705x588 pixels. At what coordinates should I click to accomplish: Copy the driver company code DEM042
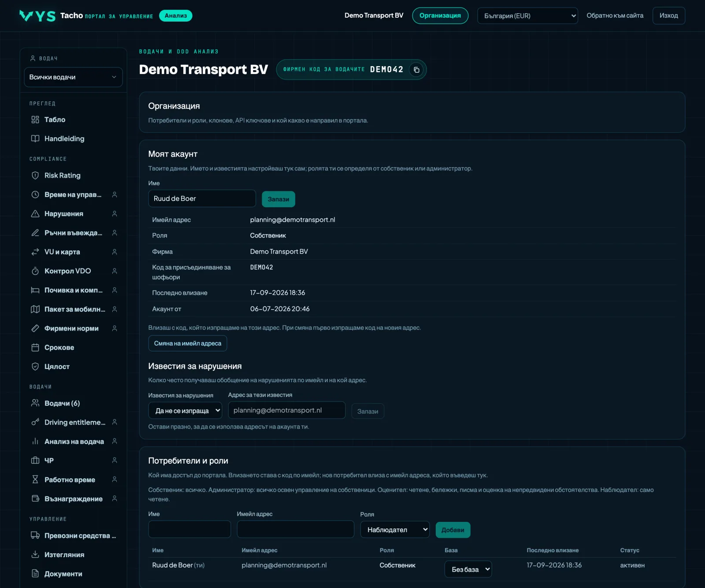[x=416, y=70]
